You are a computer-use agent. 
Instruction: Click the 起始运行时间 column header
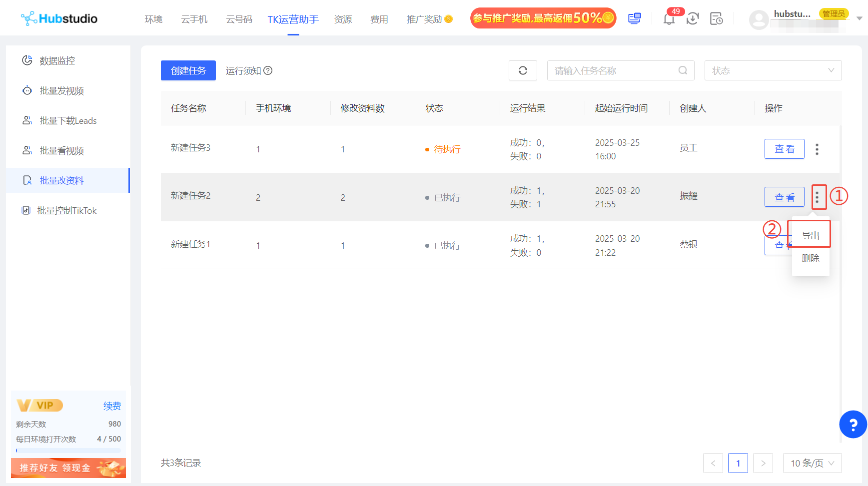tap(621, 108)
